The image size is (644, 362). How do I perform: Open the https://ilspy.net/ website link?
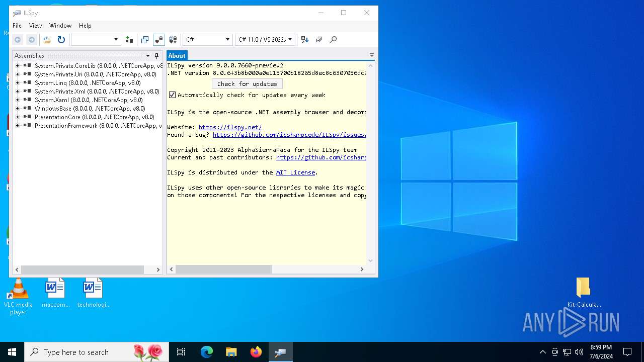tap(230, 127)
